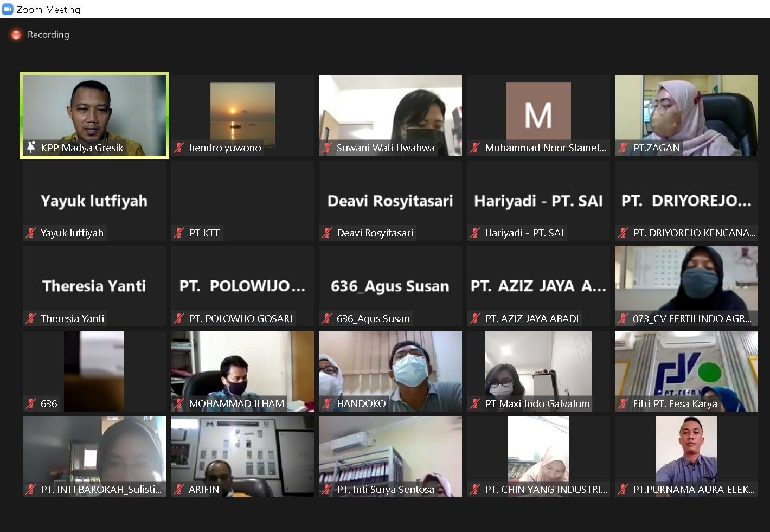Click muted mic icon beside Fitri PT. Fesa Karya
The width and height of the screenshot is (770, 532).
[x=623, y=403]
